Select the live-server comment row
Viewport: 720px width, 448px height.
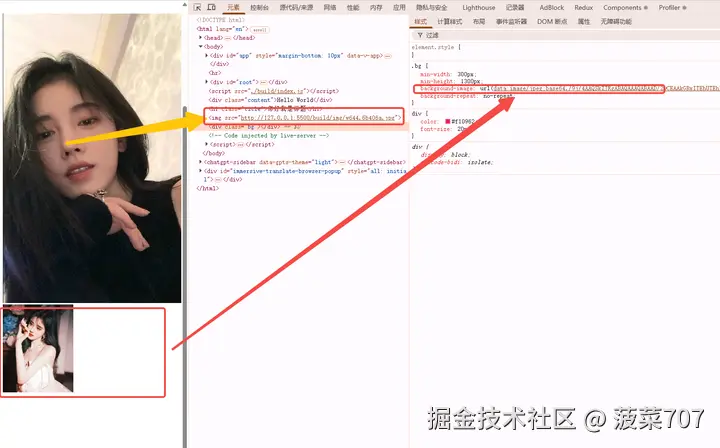pyautogui.click(x=269, y=135)
